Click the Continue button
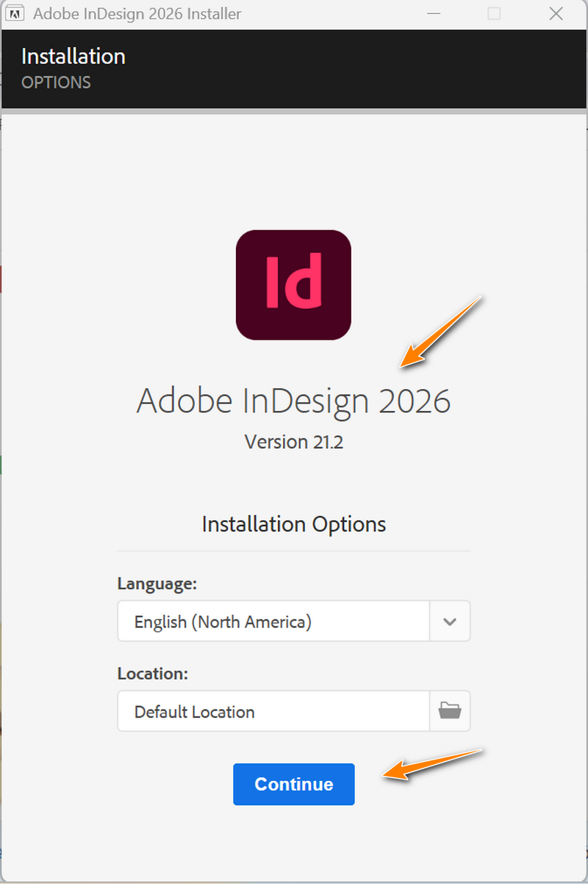Viewport: 588px width, 884px height. coord(294,784)
